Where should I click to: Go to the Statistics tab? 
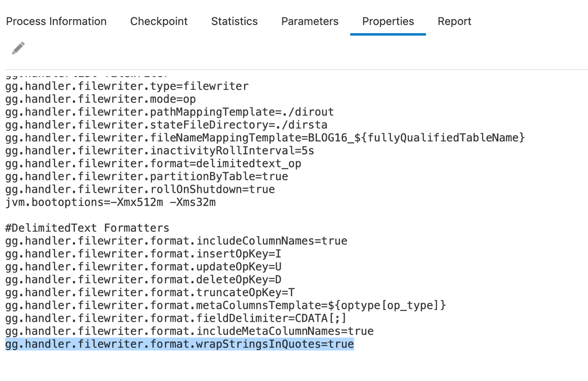coord(234,21)
